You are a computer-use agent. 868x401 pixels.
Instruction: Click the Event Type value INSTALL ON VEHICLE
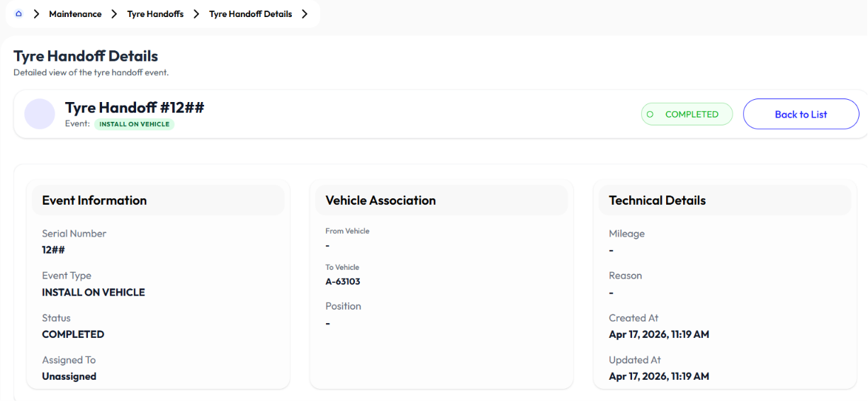point(94,292)
